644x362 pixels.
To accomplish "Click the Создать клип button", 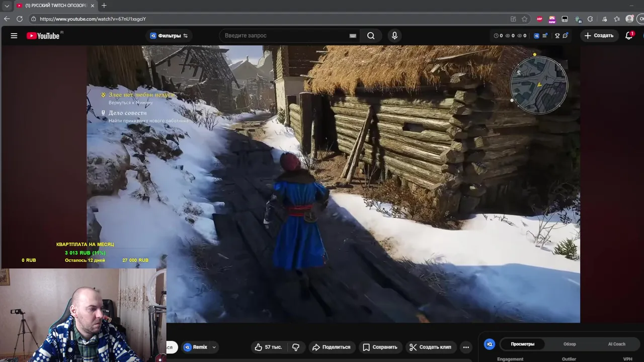I will [x=430, y=347].
